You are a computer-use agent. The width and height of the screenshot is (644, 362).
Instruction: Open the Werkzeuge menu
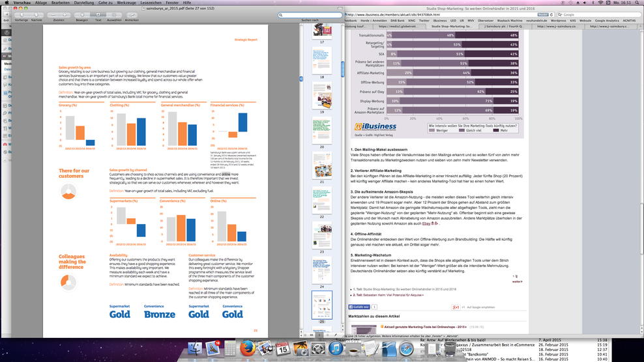point(126,3)
